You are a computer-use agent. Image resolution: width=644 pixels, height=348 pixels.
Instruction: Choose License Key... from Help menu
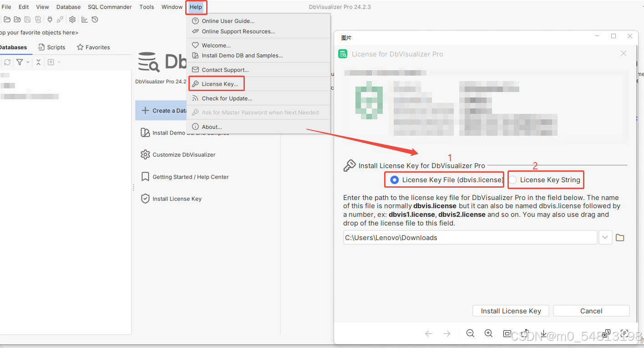click(259, 84)
